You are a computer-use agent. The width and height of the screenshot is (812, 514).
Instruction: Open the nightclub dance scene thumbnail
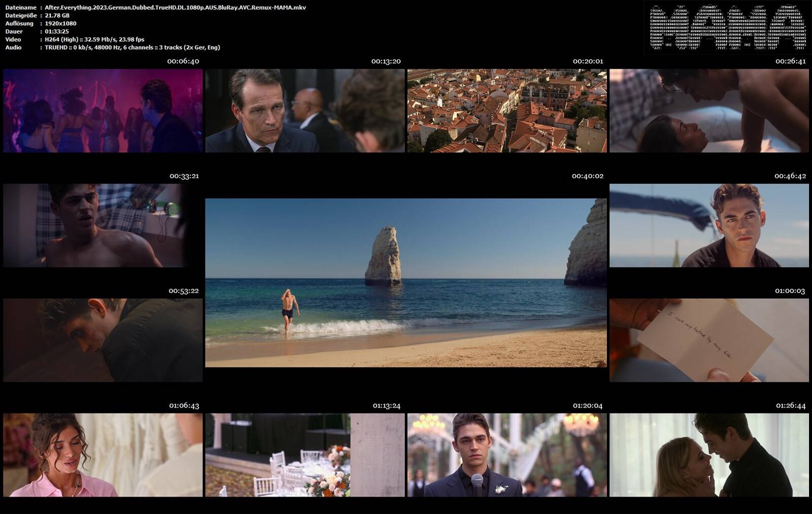103,111
